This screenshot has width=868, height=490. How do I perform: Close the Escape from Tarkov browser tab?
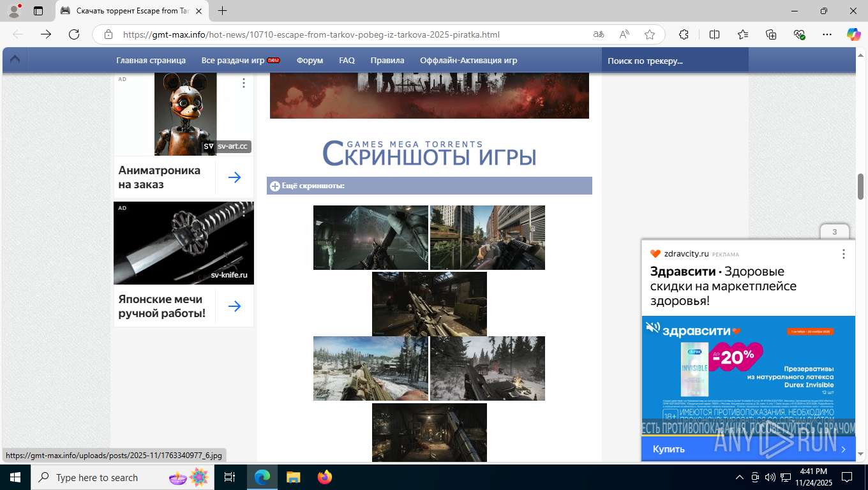(x=199, y=11)
